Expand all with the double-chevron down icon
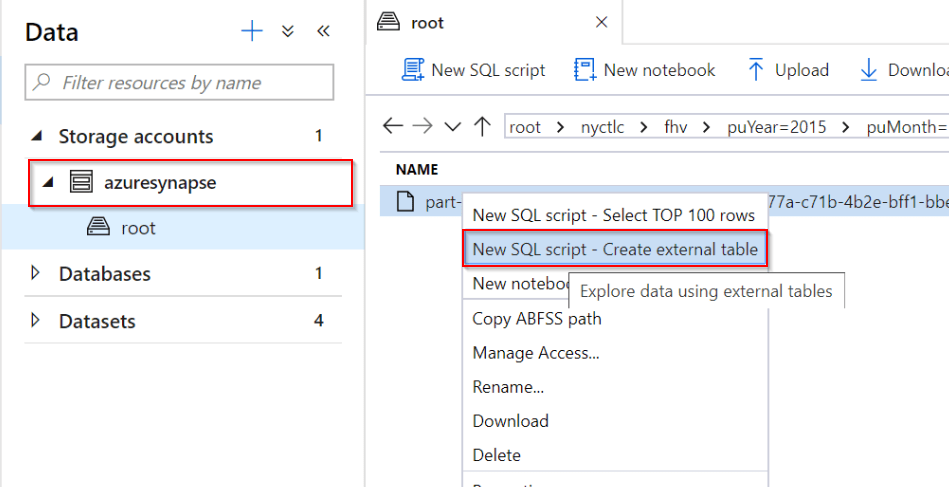The width and height of the screenshot is (949, 487). 288,31
